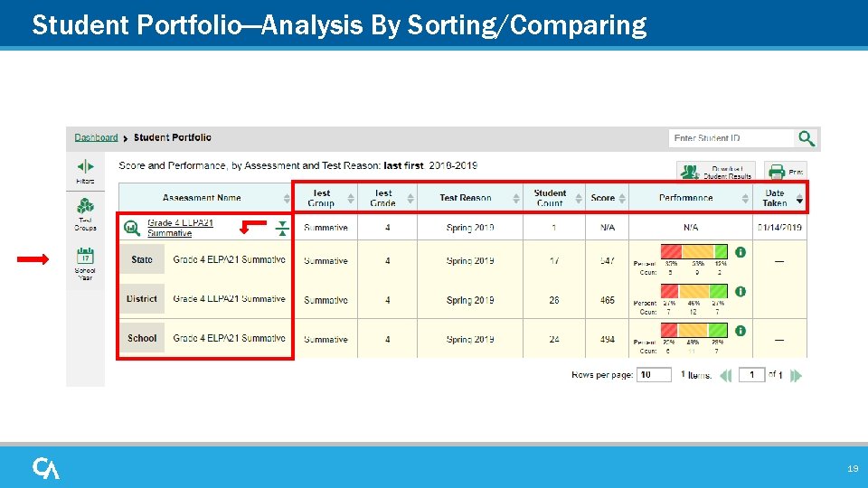Click District score value 465
Image resolution: width=868 pixels, height=488 pixels.
(608, 300)
